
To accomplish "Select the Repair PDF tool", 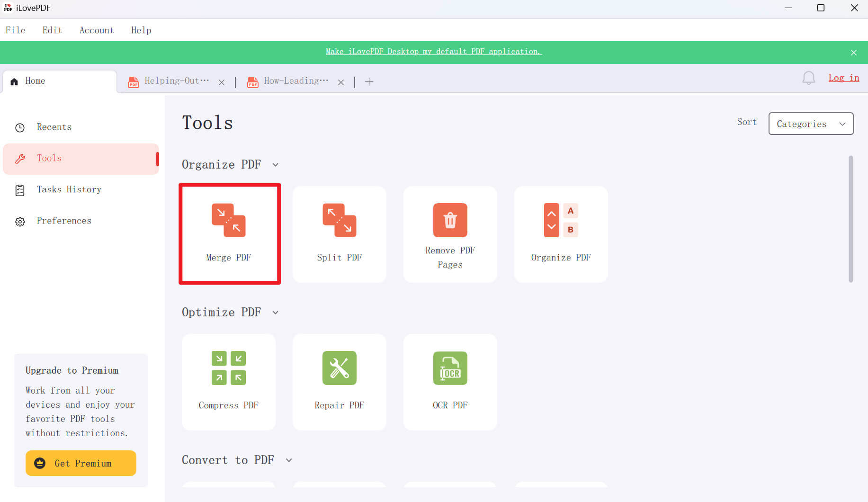I will [x=339, y=382].
